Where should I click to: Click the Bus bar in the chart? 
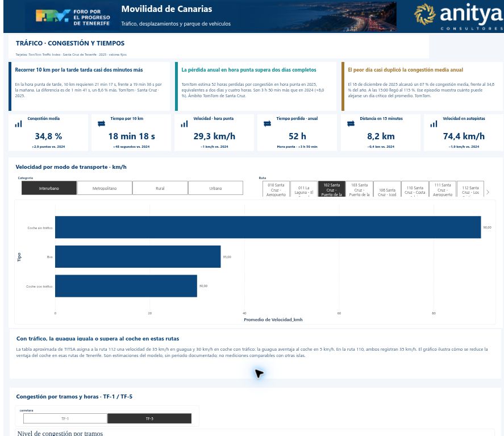(x=138, y=256)
